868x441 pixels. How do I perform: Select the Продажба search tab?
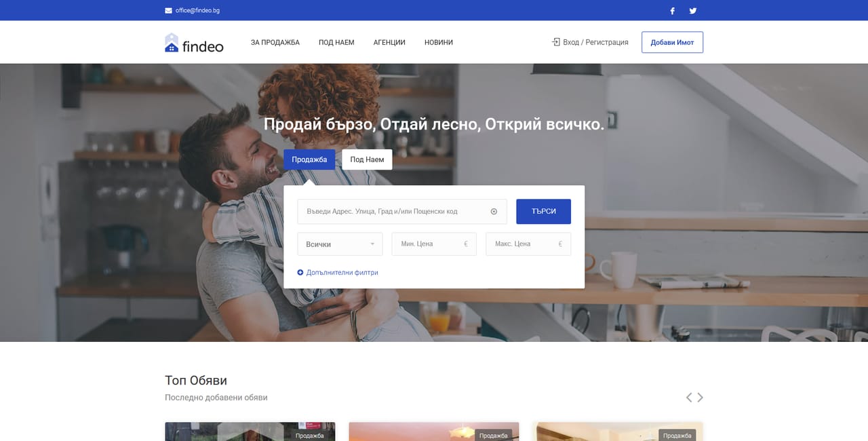pos(309,159)
